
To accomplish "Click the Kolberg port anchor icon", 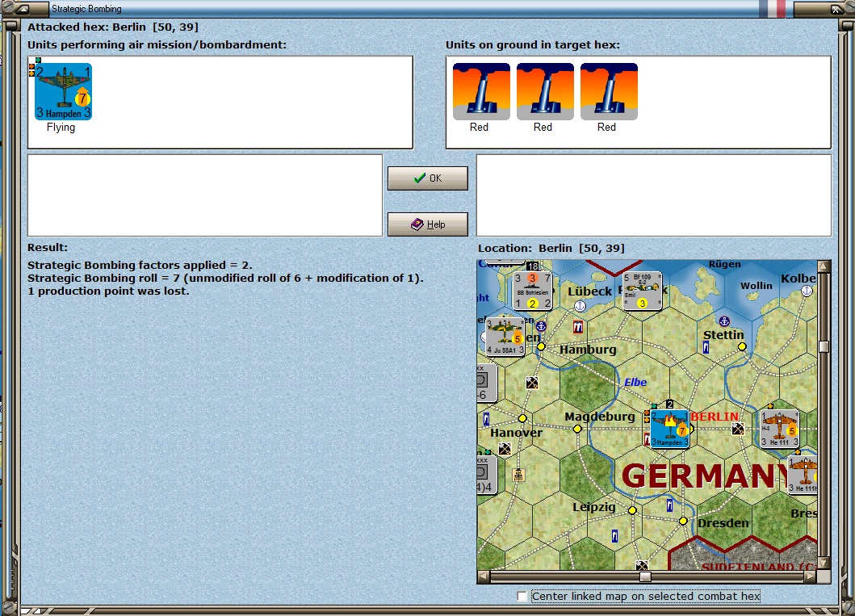I will 807,291.
